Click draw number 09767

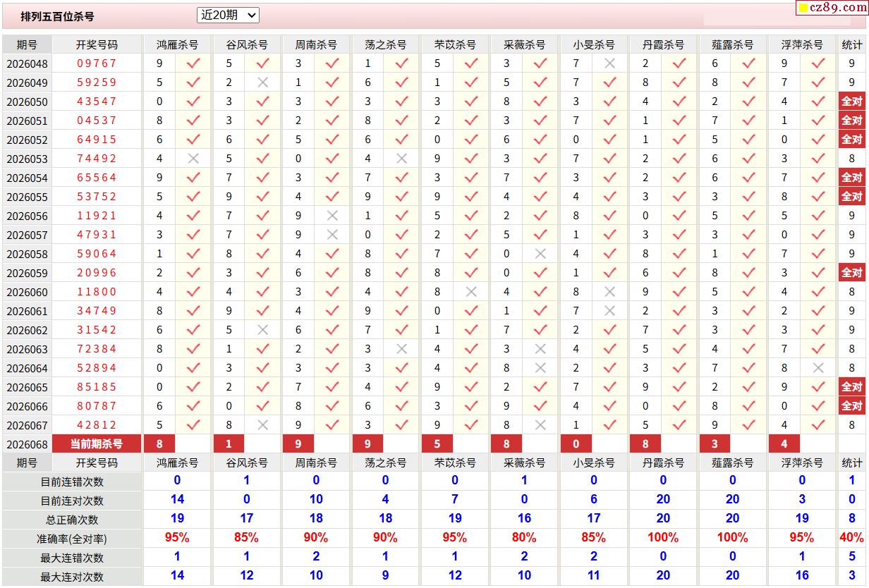tap(97, 63)
